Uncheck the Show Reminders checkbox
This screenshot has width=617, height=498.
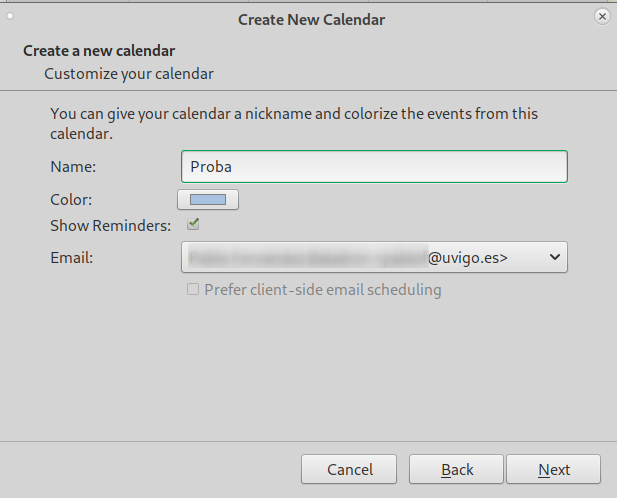[193, 224]
